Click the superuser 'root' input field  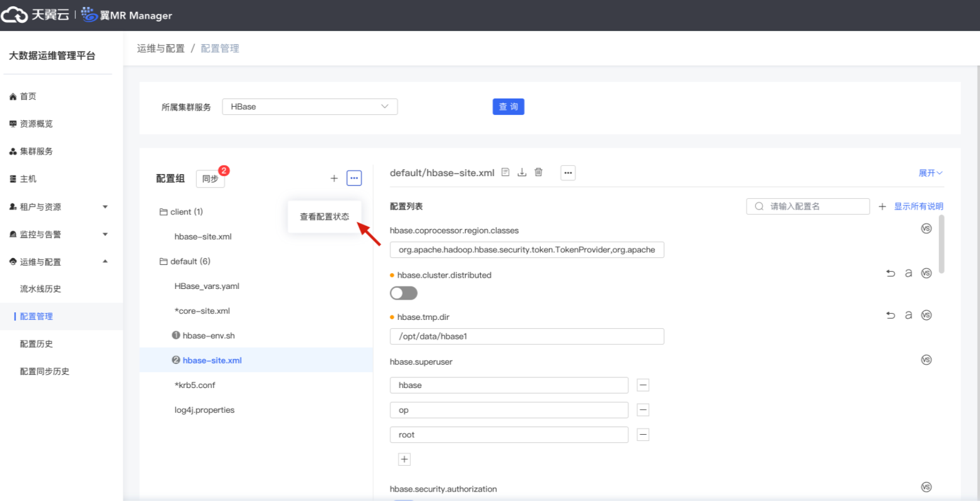(x=509, y=435)
